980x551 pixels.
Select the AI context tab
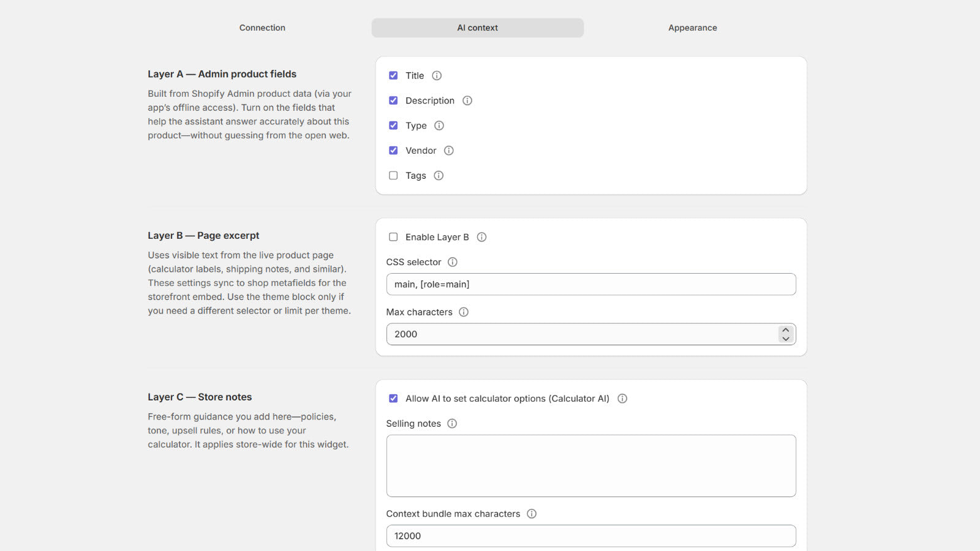477,28
